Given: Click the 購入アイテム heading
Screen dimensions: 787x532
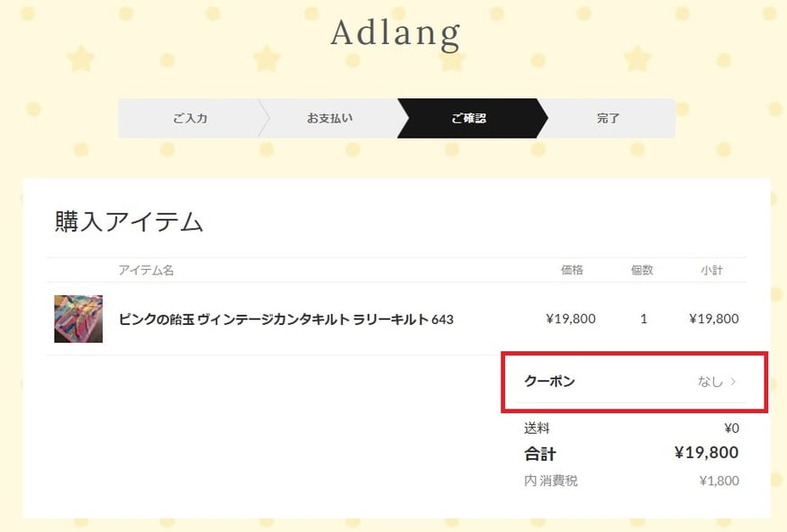Looking at the screenshot, I should (129, 221).
